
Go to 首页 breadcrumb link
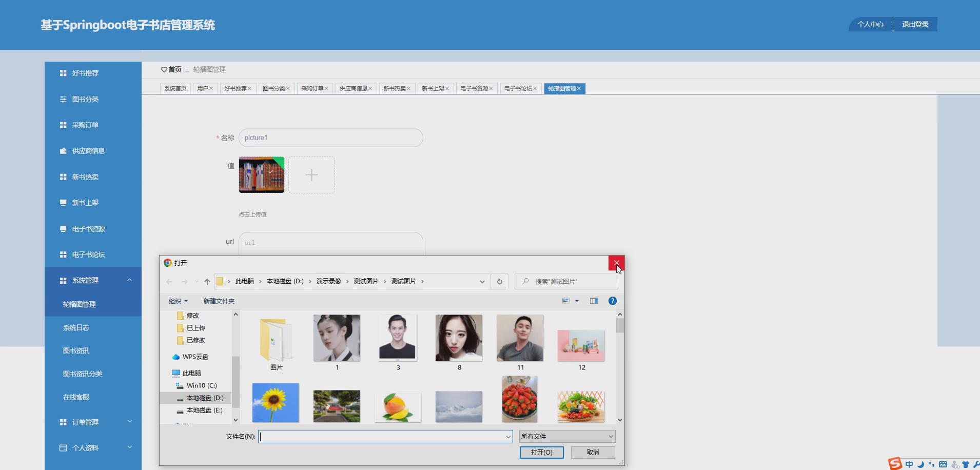(174, 69)
